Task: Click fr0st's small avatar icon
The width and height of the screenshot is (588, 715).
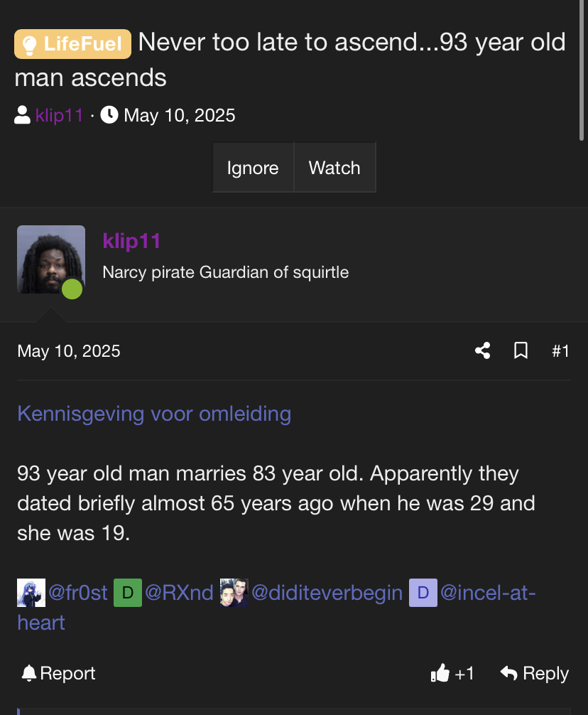Action: click(31, 593)
